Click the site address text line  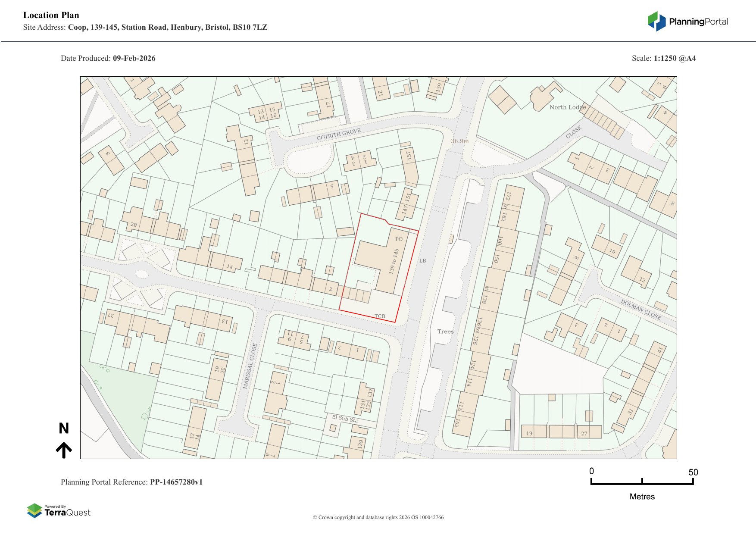pyautogui.click(x=145, y=27)
